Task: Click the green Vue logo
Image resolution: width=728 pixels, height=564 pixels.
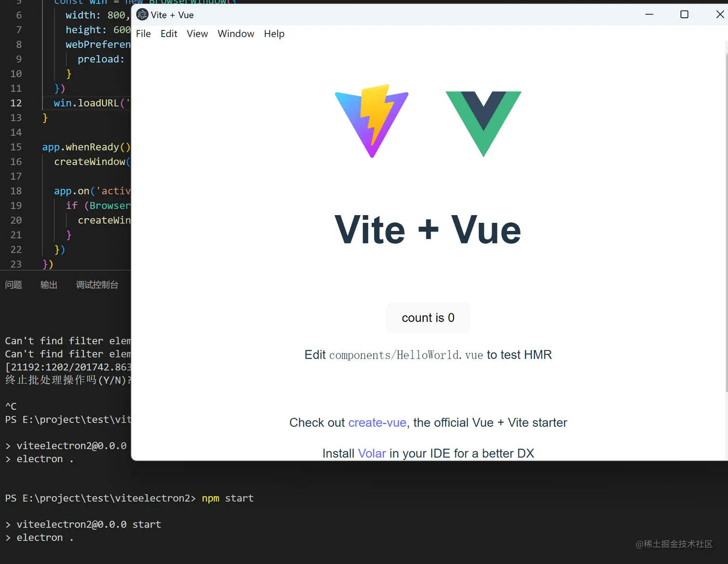Action: [483, 124]
